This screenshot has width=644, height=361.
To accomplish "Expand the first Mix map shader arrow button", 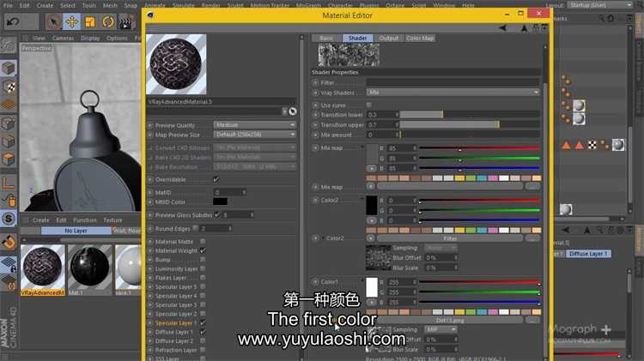I will click(x=371, y=168).
